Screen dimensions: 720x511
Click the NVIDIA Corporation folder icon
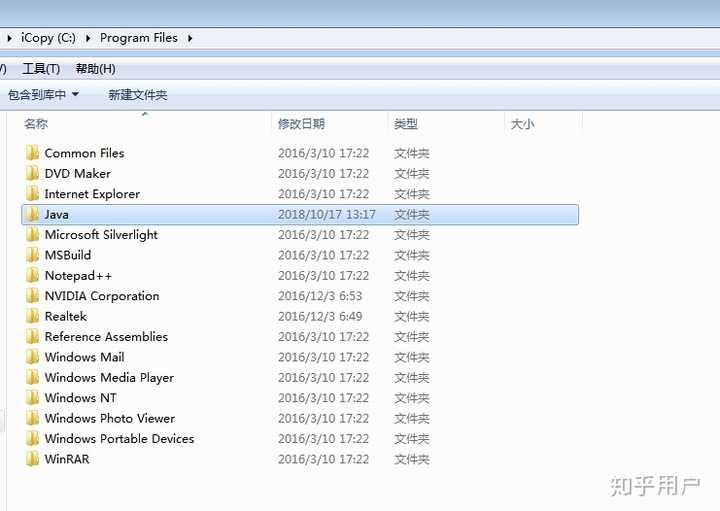tap(32, 296)
